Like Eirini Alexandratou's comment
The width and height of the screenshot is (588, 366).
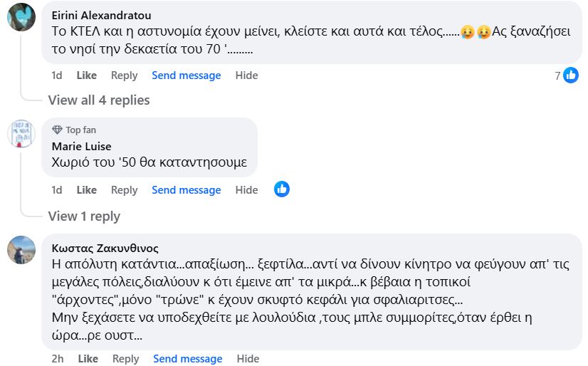[86, 75]
